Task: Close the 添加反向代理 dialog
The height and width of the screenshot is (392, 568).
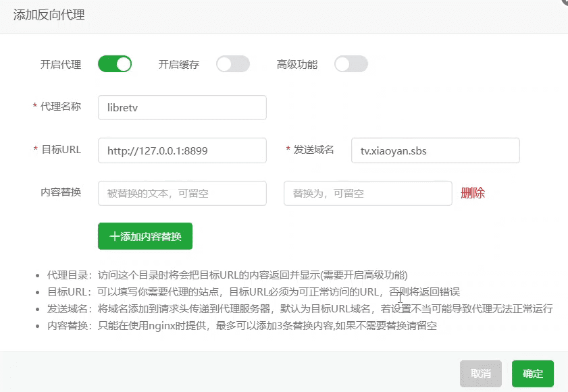Action: (x=565, y=2)
